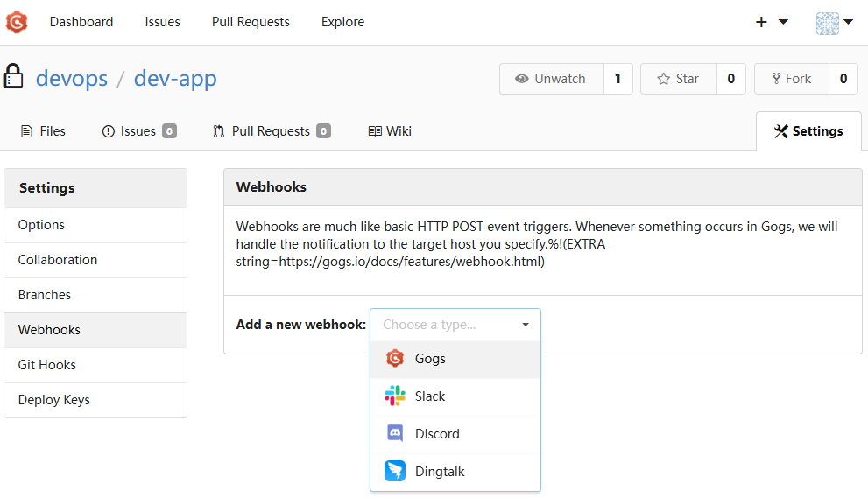Select the Settings tab

click(808, 131)
